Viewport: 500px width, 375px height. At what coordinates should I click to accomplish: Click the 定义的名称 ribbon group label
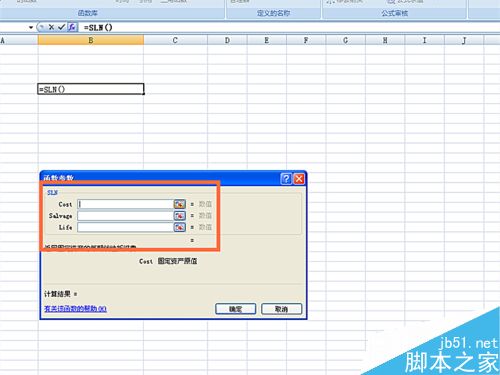[x=273, y=13]
